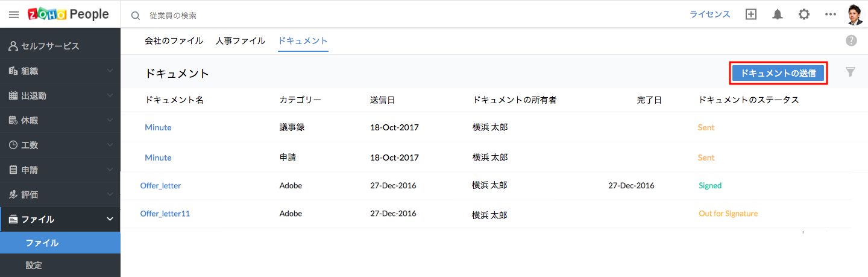Expand the 休暇 sidebar section
Viewport: 868px width, 277px height.
[60, 120]
